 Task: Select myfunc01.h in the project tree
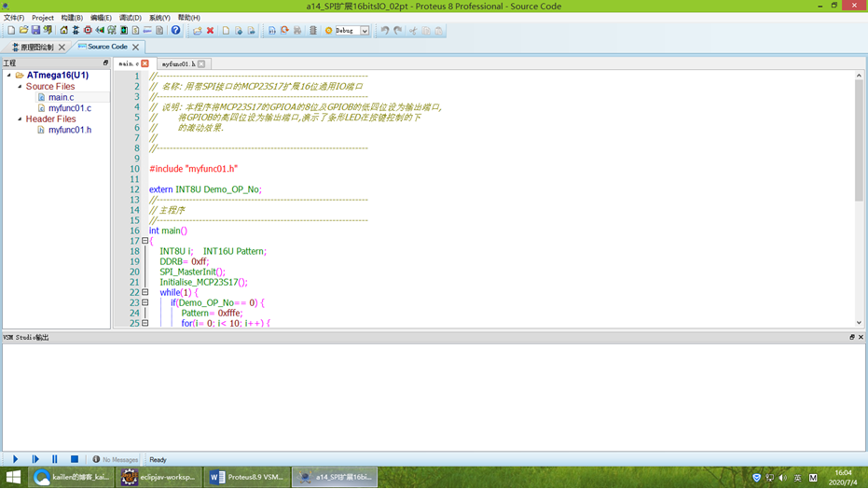click(69, 130)
